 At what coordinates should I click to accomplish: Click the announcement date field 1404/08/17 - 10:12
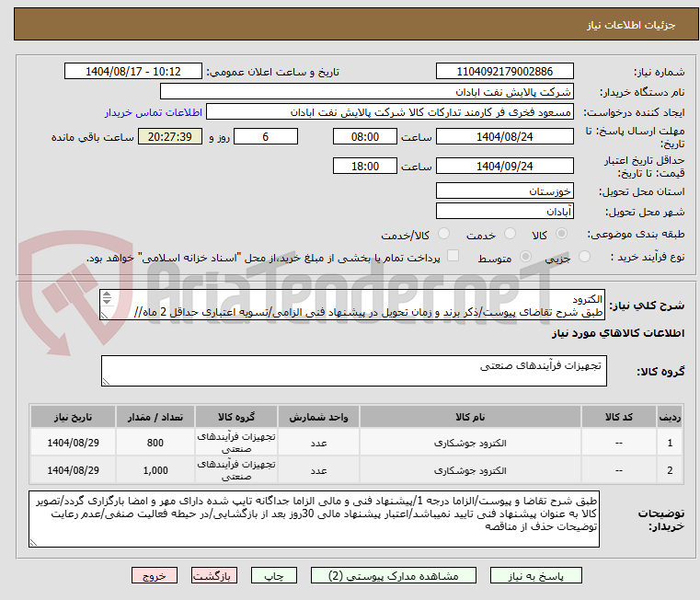click(x=133, y=72)
